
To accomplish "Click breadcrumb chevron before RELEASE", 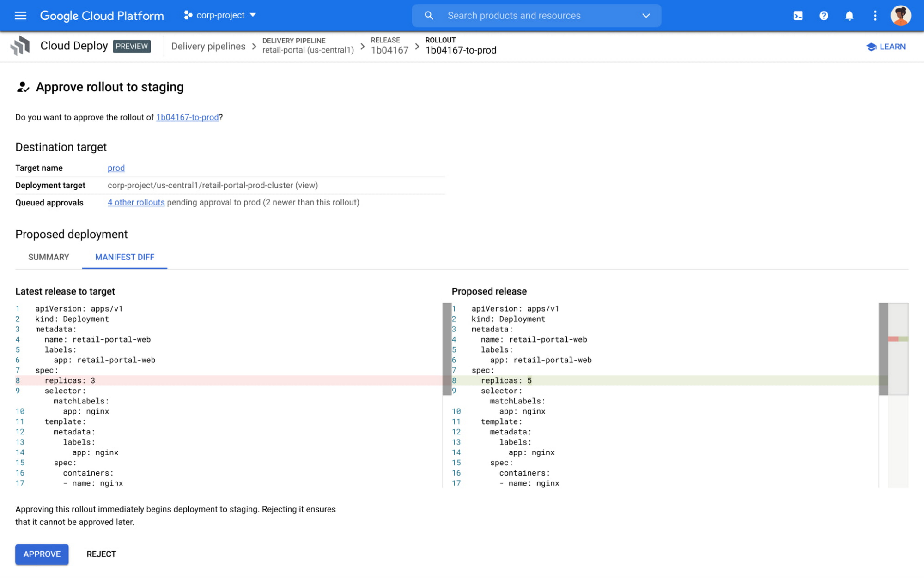I will [363, 47].
